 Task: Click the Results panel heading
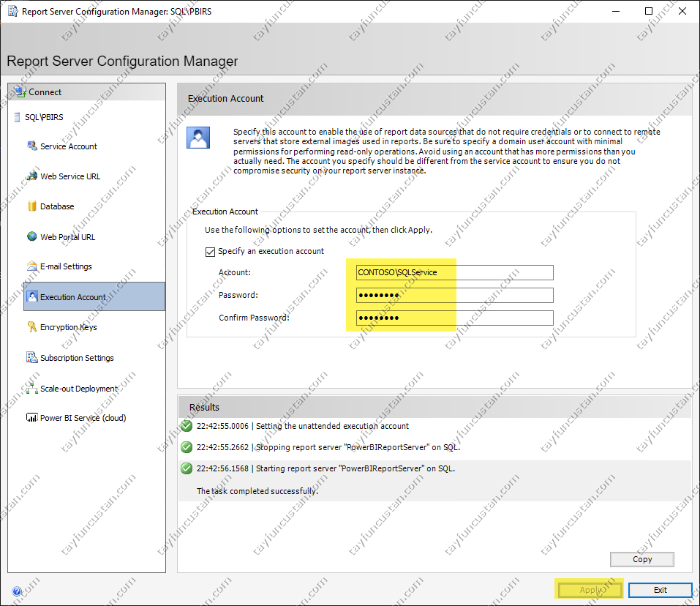pyautogui.click(x=204, y=407)
